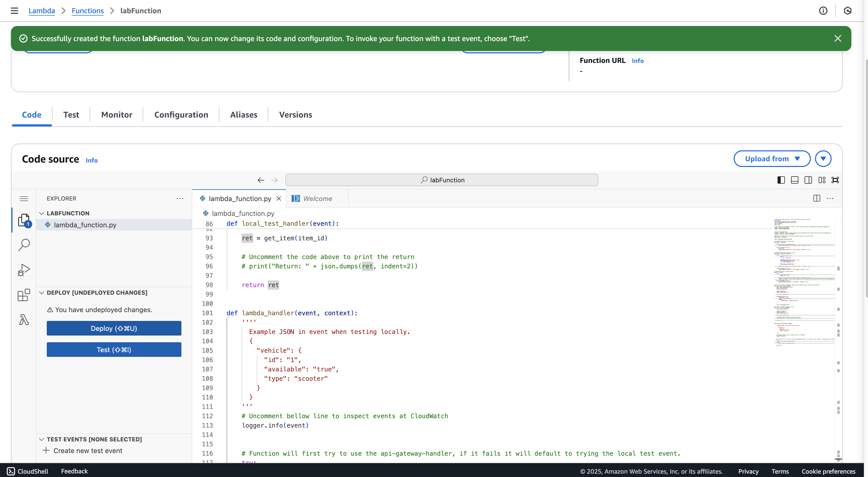Switch to the Test tab
Viewport: 868px width, 477px height.
[71, 115]
